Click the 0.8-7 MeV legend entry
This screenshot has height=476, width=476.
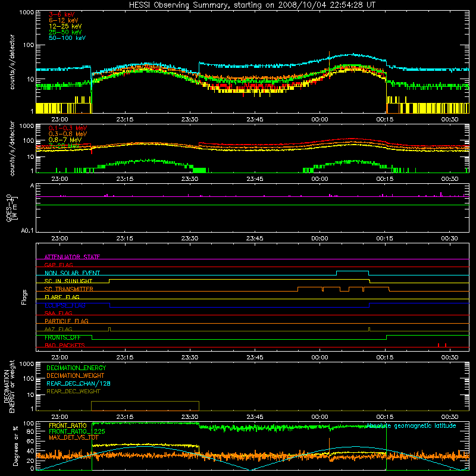65,140
